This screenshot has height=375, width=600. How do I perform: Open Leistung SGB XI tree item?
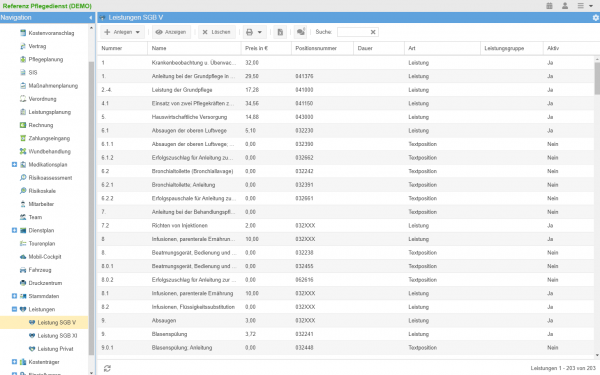53,336
